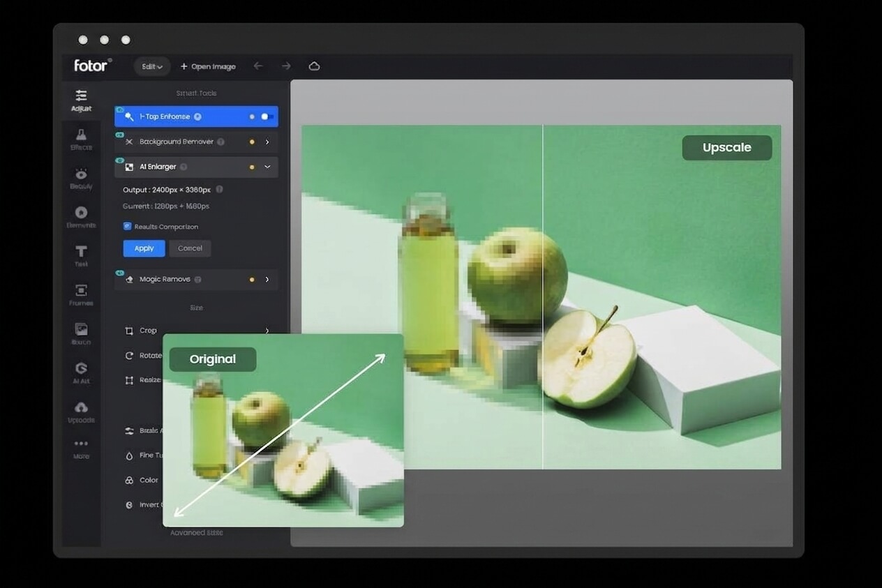This screenshot has height=588, width=882.
Task: Expand the Background Remover chevron
Action: (x=267, y=142)
